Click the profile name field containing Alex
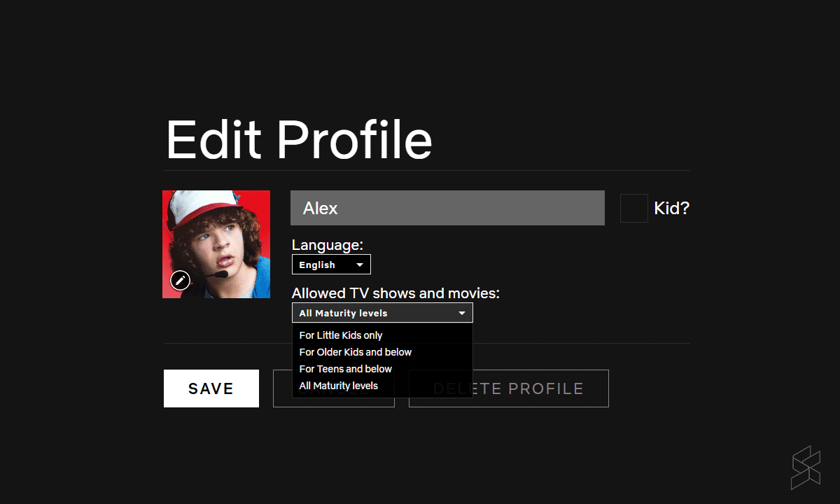The width and height of the screenshot is (840, 504). pyautogui.click(x=447, y=208)
